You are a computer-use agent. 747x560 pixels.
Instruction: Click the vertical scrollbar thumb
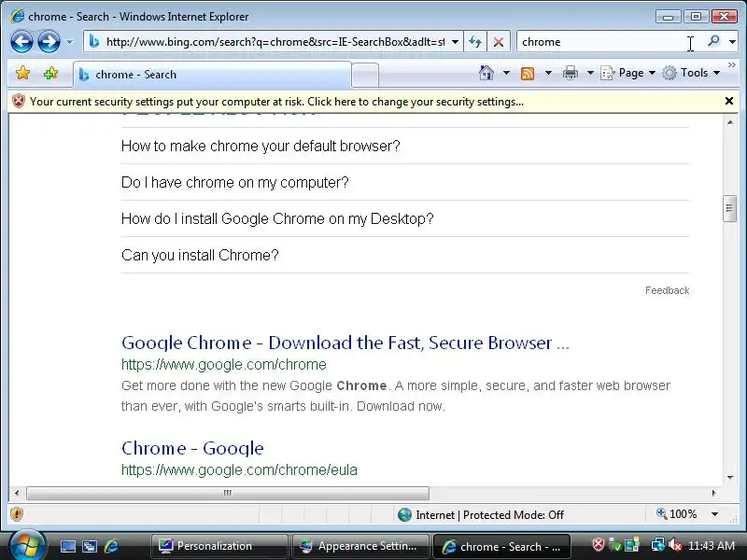[729, 208]
